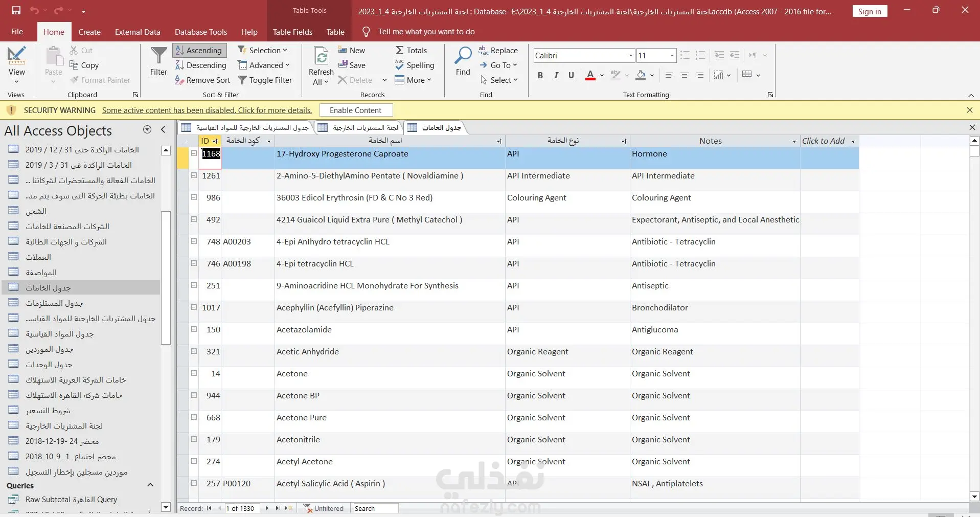Expand subdatasheet for record 986
Image resolution: width=980 pixels, height=517 pixels.
pyautogui.click(x=194, y=197)
